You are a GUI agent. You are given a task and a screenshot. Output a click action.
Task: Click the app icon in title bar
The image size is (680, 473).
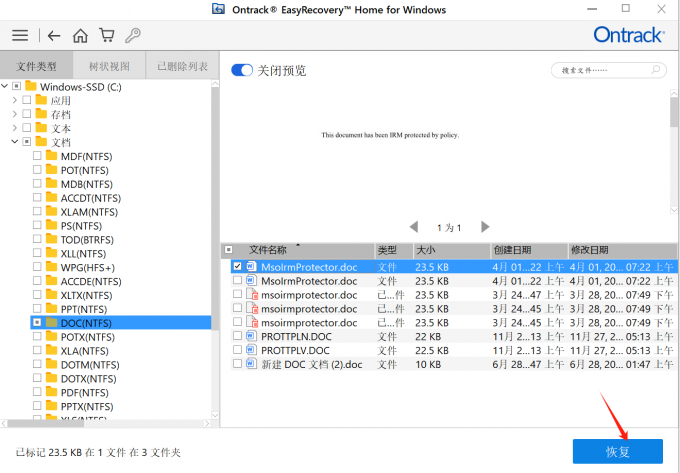tap(218, 9)
